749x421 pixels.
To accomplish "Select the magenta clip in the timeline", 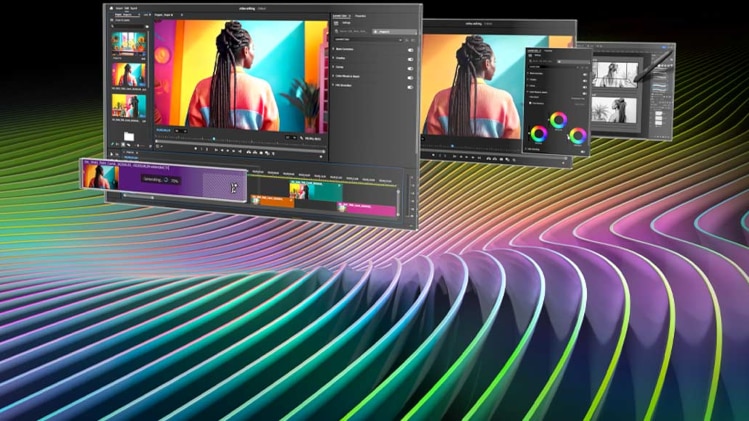I will (x=367, y=210).
